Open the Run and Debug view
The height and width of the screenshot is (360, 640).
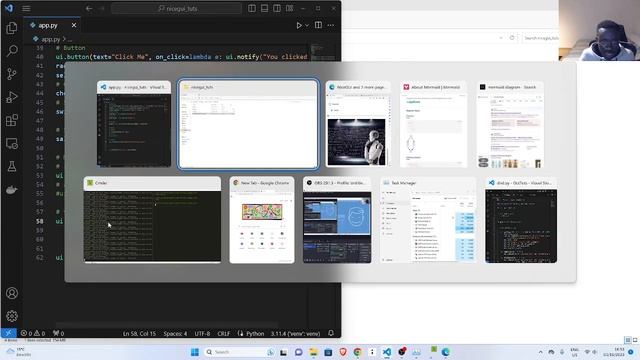coord(12,97)
